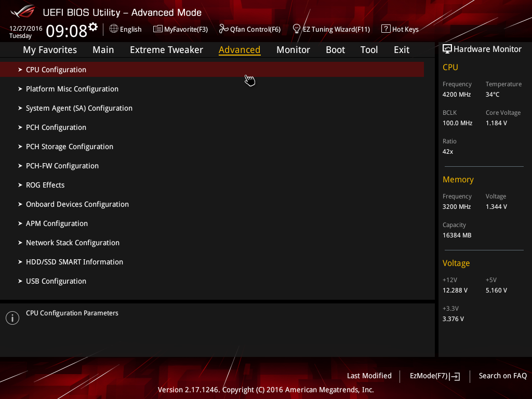
Task: Open MyFavorite(F3) list icon
Action: coord(157,29)
